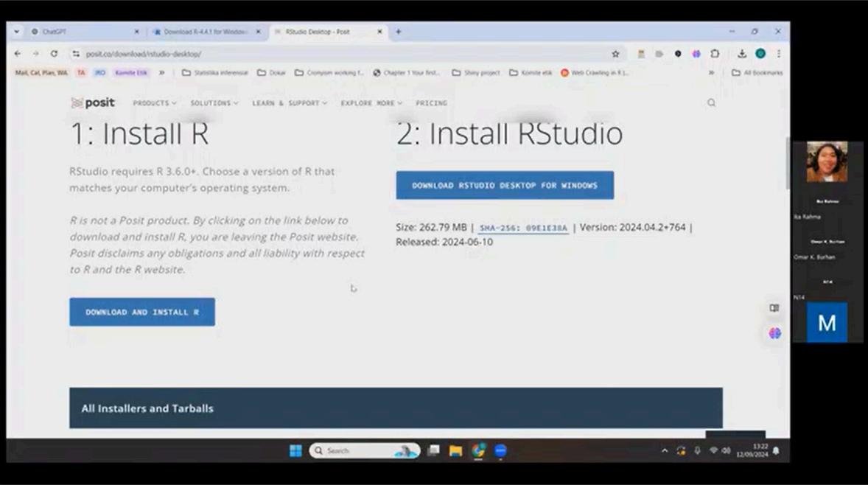The width and height of the screenshot is (868, 485).
Task: Click the All Installers and Tarballs header
Action: point(396,408)
